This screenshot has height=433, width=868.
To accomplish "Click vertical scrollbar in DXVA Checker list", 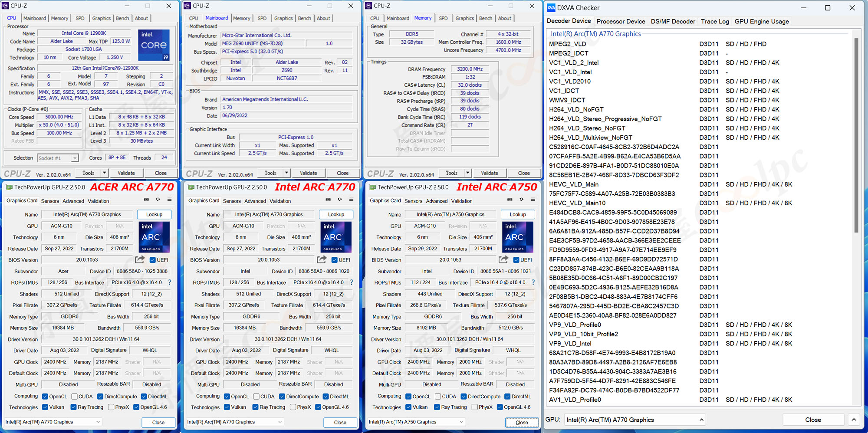I will (x=857, y=135).
